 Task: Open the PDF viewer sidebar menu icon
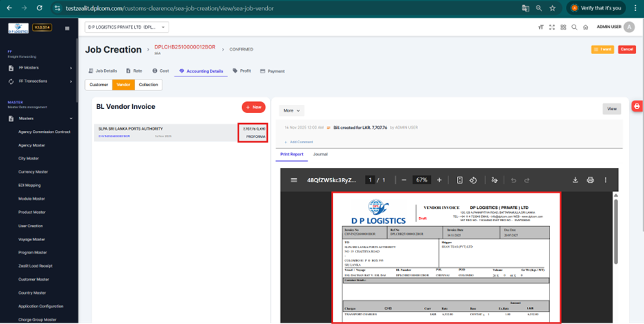click(x=294, y=180)
